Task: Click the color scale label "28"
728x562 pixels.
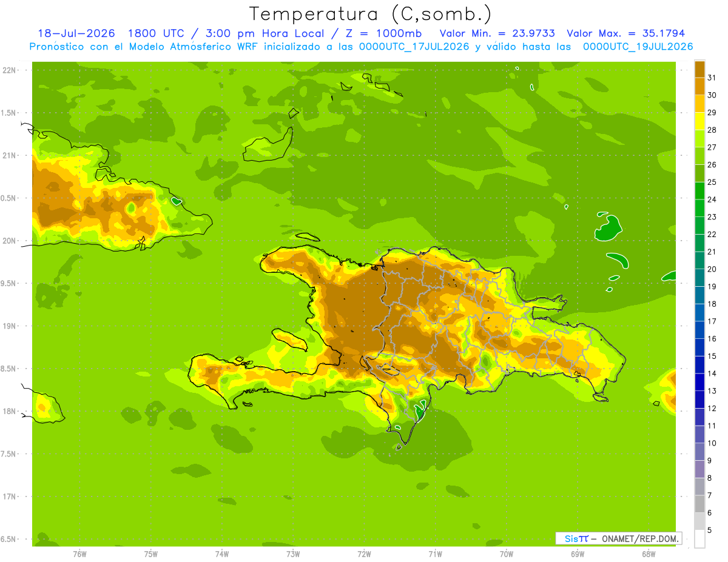Action: tap(712, 130)
